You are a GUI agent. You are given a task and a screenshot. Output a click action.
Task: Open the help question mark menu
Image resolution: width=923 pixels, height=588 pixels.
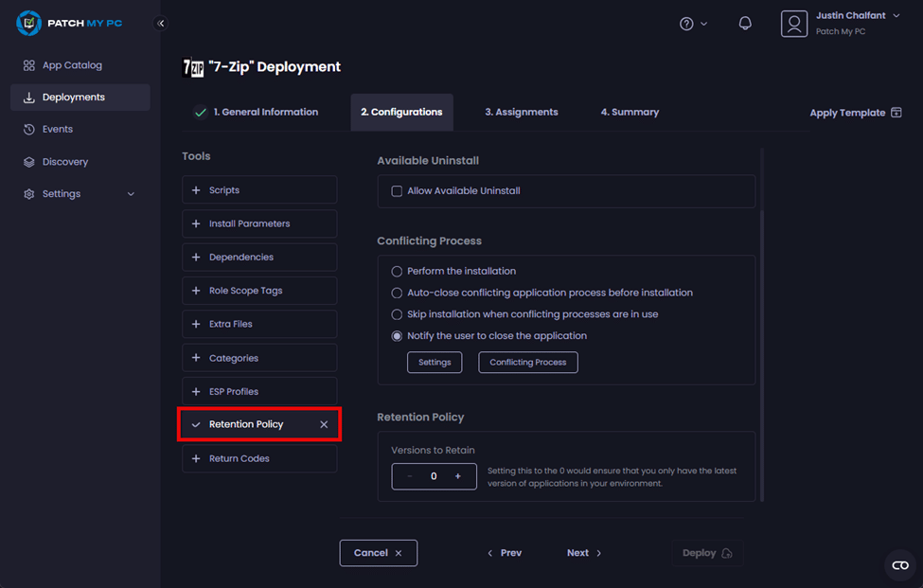coord(687,24)
